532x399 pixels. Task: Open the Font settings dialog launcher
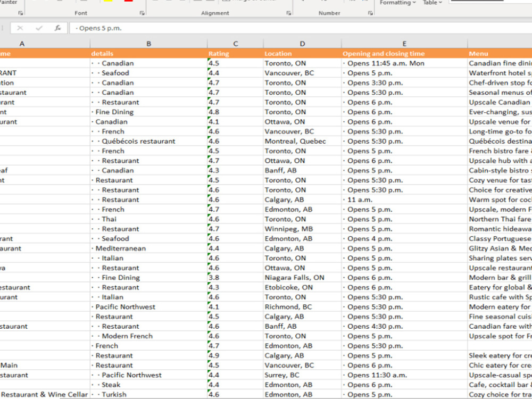[142, 13]
